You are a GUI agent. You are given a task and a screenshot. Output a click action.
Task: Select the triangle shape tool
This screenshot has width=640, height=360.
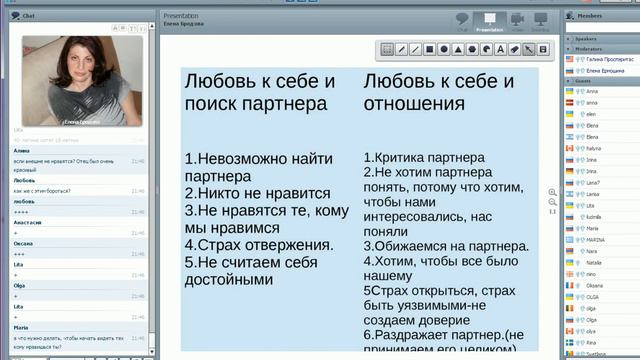(458, 49)
